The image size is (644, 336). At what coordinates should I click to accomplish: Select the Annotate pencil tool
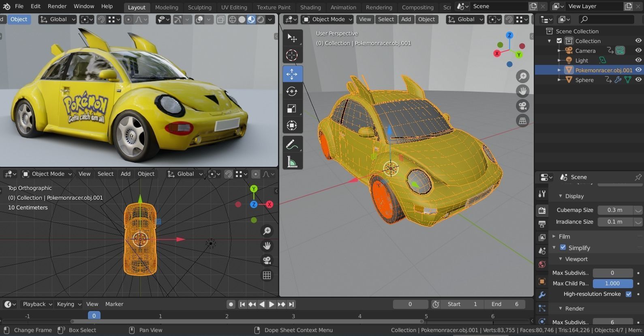[x=292, y=144]
